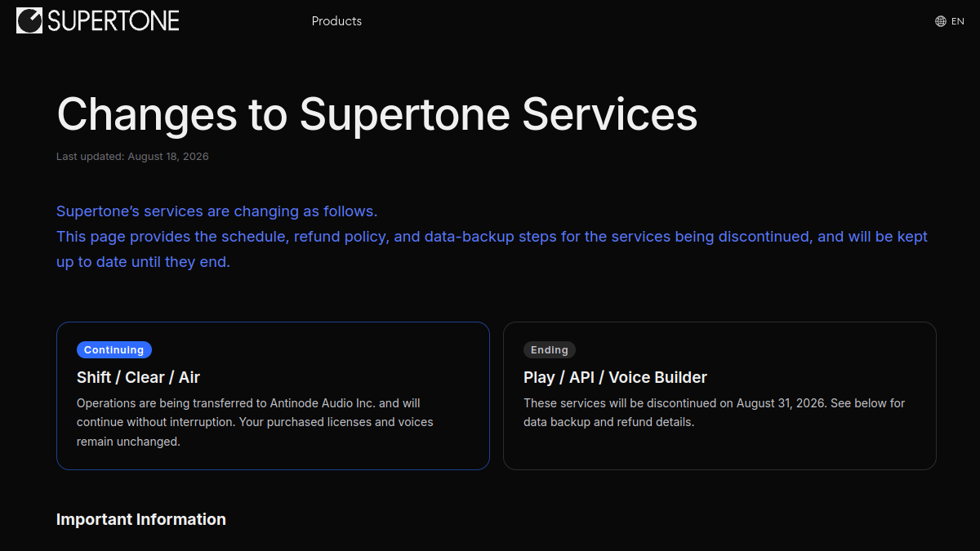This screenshot has height=551, width=980.
Task: Click the Important Information heading
Action: [x=141, y=519]
